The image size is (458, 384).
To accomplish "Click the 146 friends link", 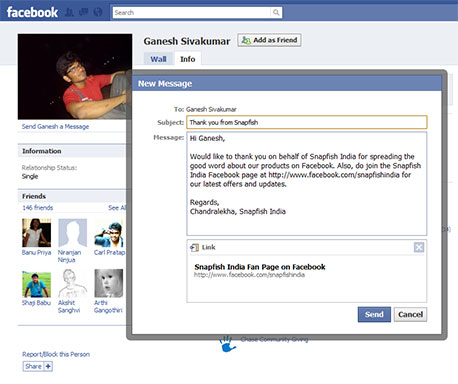I will click(38, 208).
